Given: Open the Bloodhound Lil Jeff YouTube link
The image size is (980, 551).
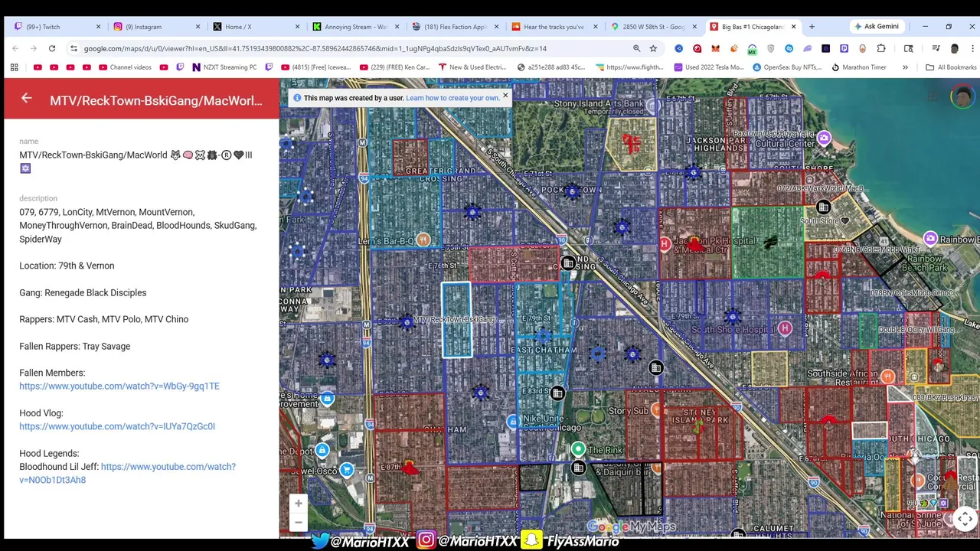Looking at the screenshot, I should pos(127,473).
